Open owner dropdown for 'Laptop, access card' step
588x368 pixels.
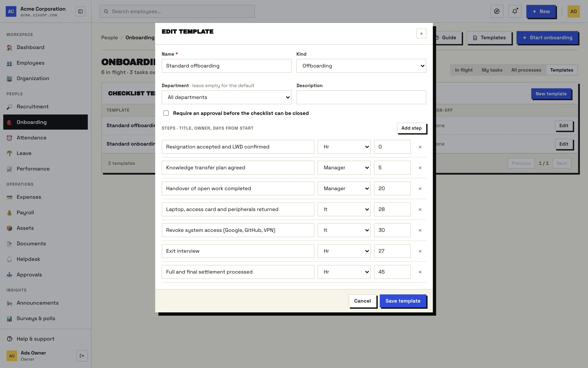pos(344,209)
